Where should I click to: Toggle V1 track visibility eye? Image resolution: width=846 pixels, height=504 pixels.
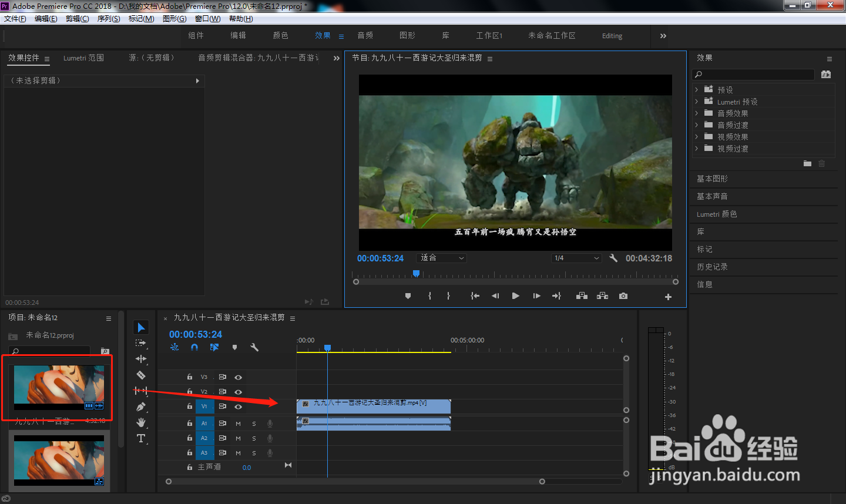coord(239,406)
